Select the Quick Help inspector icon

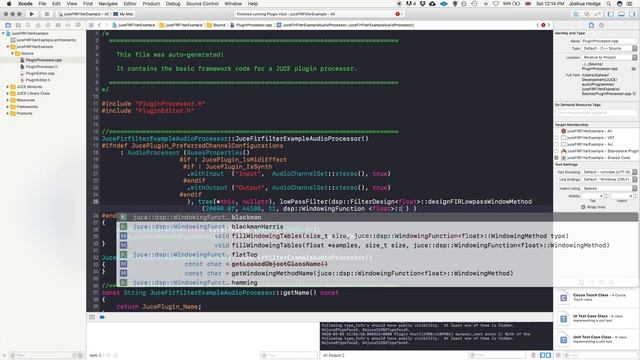pos(601,25)
